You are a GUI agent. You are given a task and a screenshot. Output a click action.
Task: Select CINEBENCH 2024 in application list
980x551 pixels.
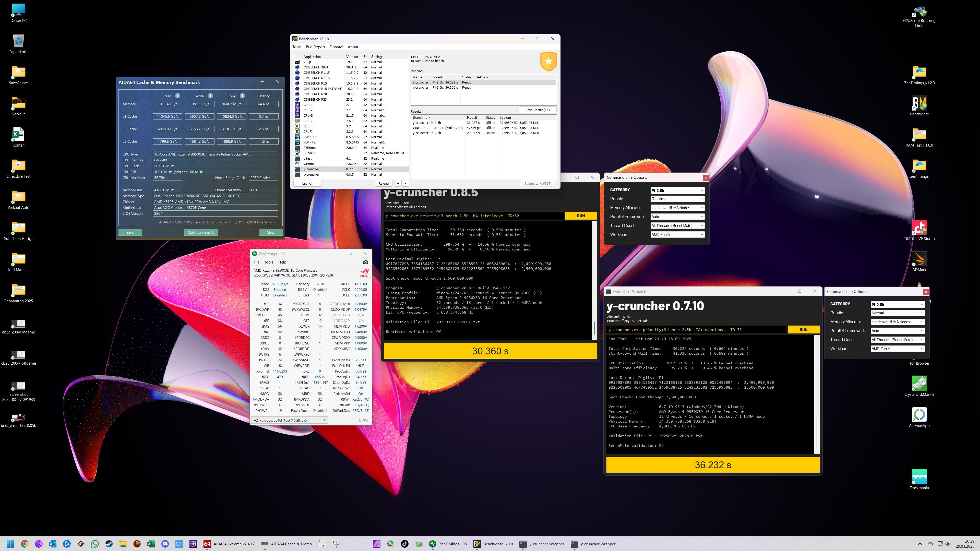351,67
